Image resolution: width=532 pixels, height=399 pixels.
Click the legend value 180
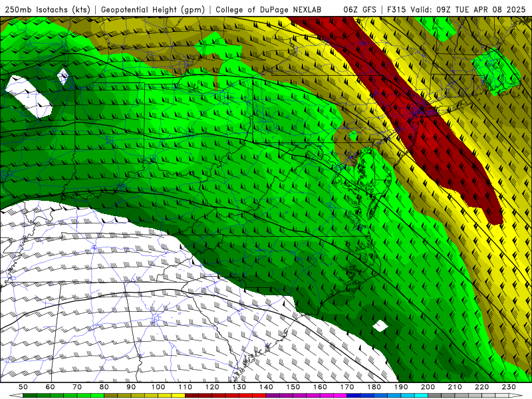(x=374, y=387)
